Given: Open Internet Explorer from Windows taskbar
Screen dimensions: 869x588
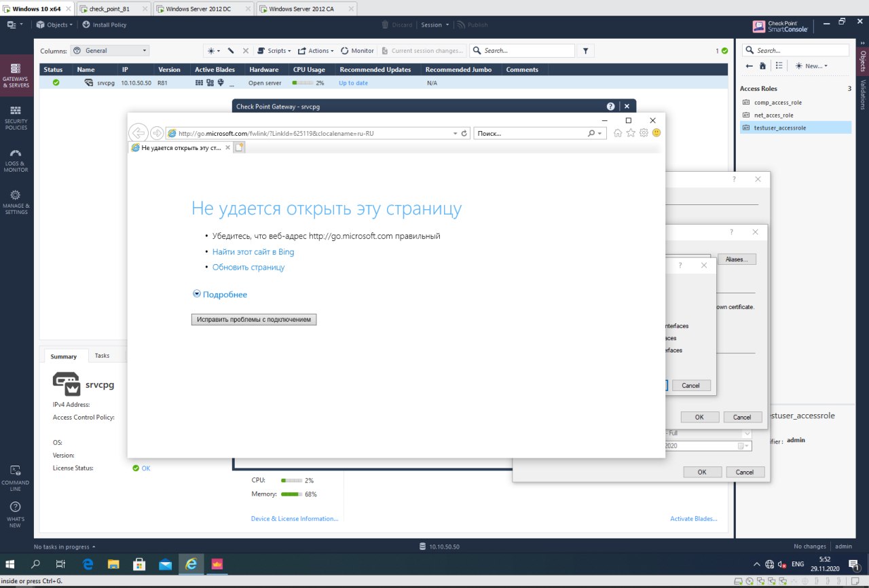Looking at the screenshot, I should [192, 564].
